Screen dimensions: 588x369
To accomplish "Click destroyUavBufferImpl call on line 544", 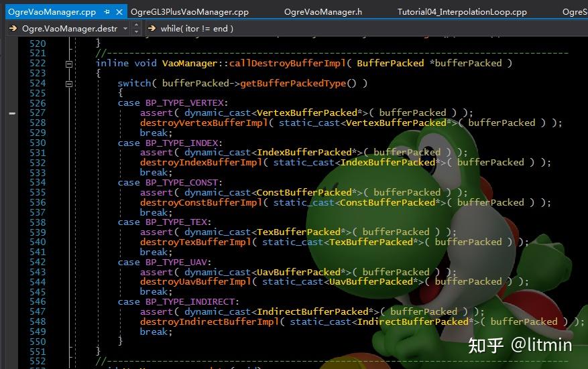I will pos(196,282).
